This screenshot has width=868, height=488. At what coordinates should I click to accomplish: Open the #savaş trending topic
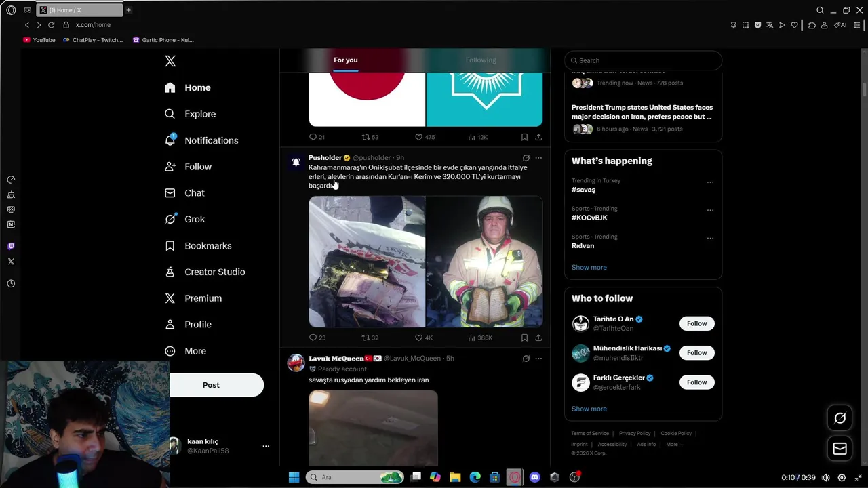click(x=583, y=190)
